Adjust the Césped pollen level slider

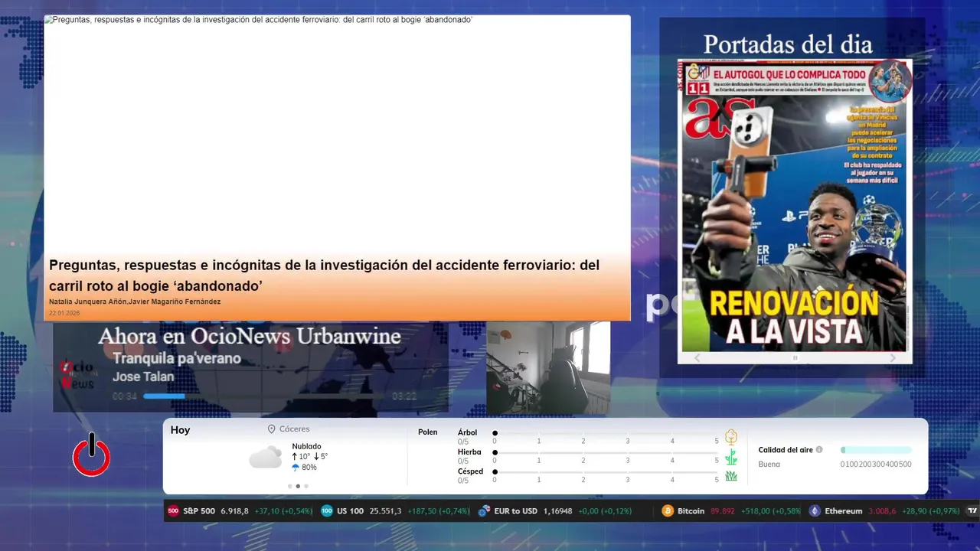(606, 471)
